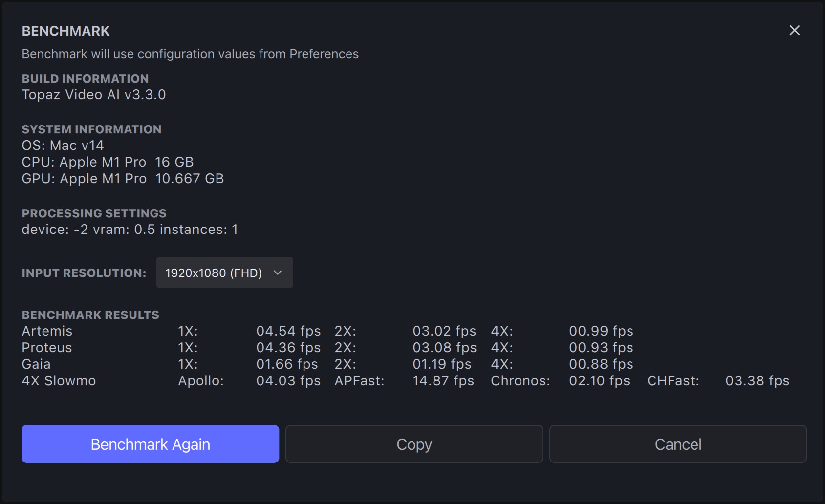Click the APFast 14.87 fps result
The image size is (825, 504).
pos(443,381)
